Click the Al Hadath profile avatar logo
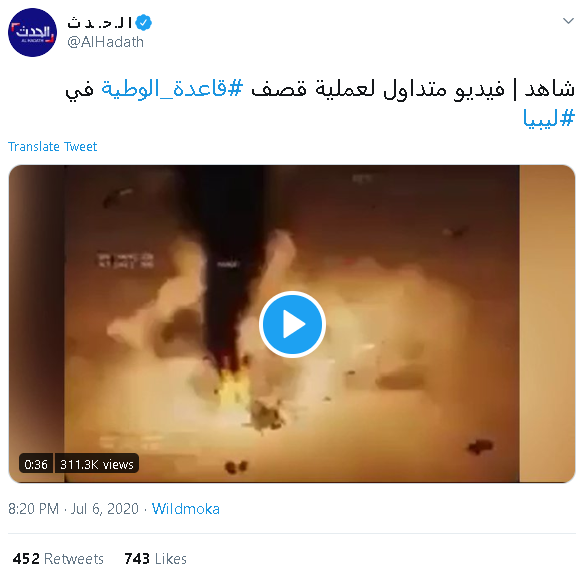This screenshot has width=587, height=583. pyautogui.click(x=32, y=33)
